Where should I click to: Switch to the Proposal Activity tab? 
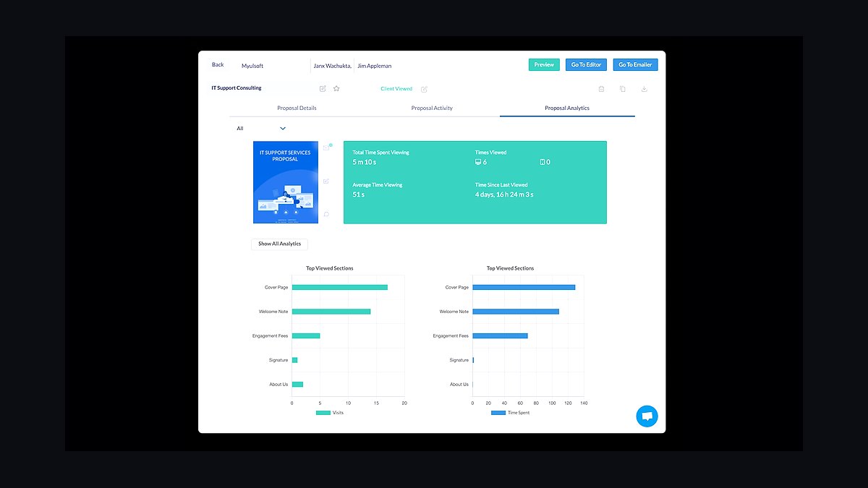coord(432,108)
